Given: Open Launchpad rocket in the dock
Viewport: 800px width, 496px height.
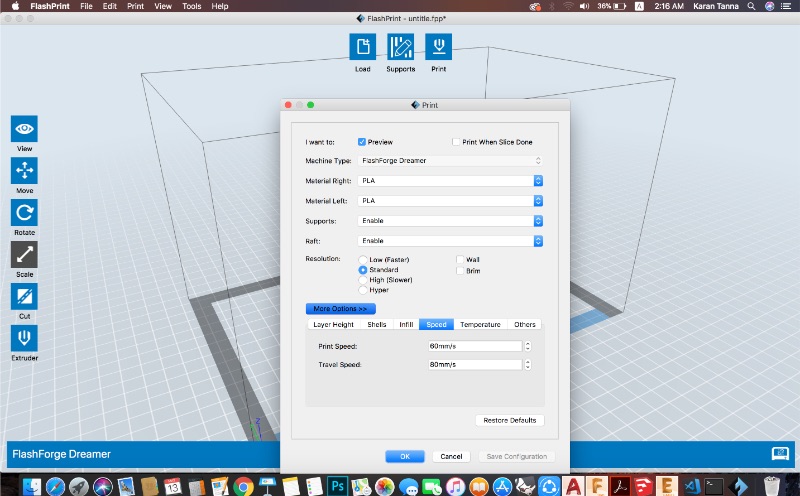Looking at the screenshot, I should coord(79,486).
